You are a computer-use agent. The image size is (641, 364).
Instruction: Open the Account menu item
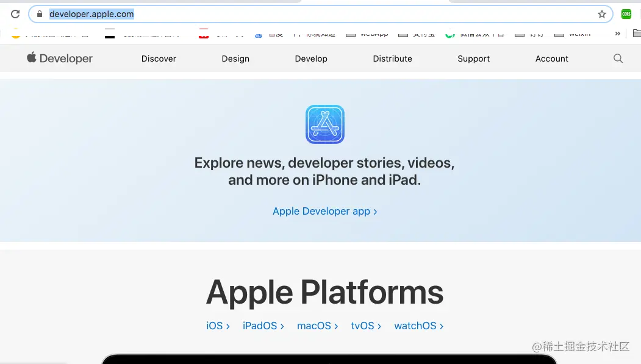(552, 59)
